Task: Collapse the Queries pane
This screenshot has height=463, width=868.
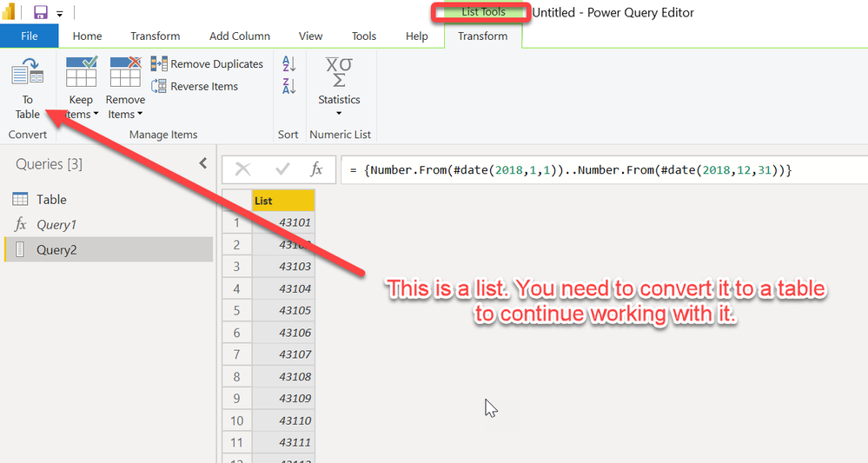Action: (203, 163)
